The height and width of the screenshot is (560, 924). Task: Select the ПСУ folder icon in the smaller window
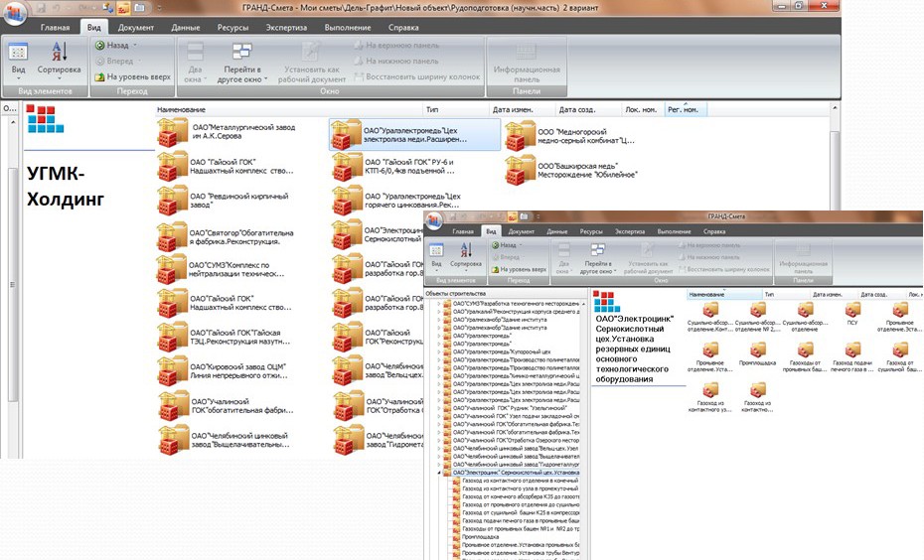(852, 311)
